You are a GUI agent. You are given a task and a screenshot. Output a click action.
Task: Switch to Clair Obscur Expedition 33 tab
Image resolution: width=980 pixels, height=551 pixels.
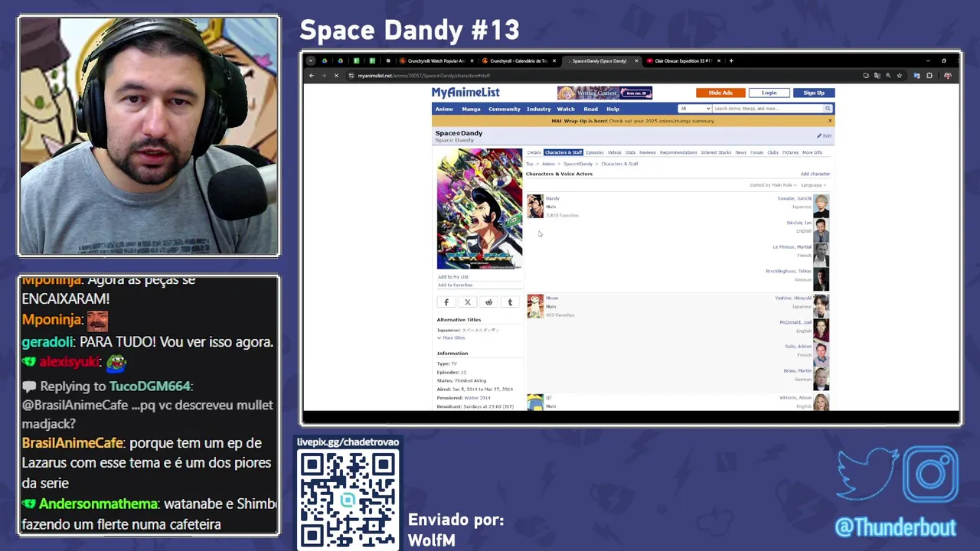coord(683,60)
